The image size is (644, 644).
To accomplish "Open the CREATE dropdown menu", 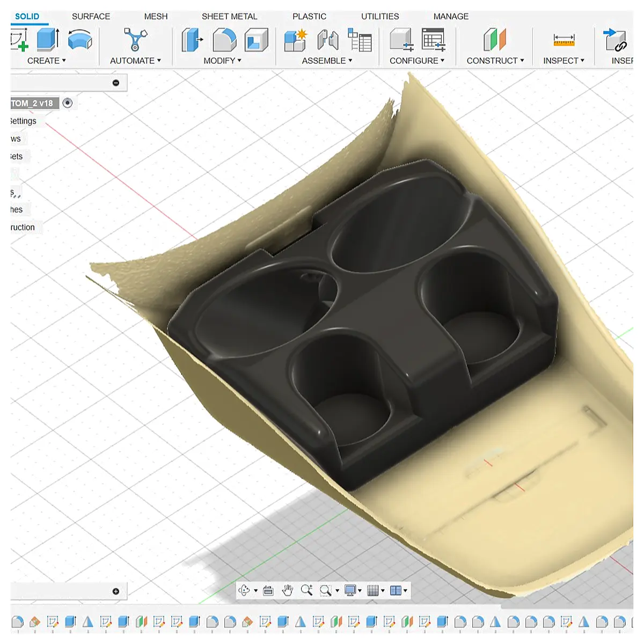I will 47,61.
